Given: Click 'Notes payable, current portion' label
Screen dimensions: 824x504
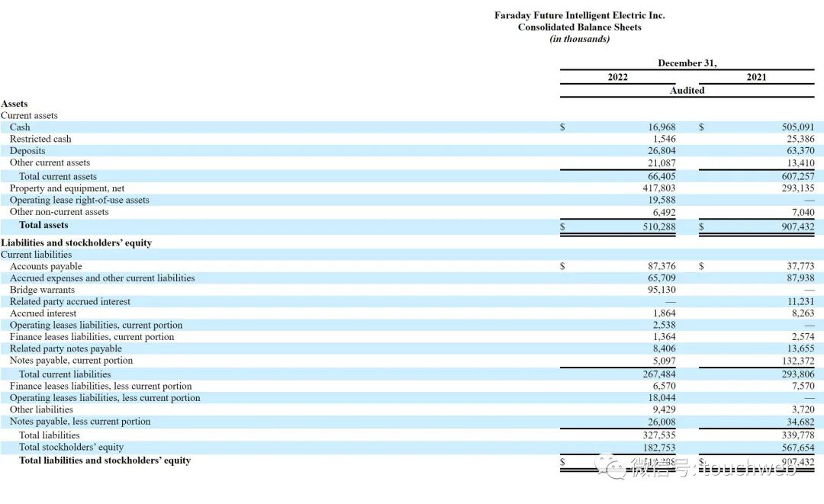Looking at the screenshot, I should (x=71, y=360).
